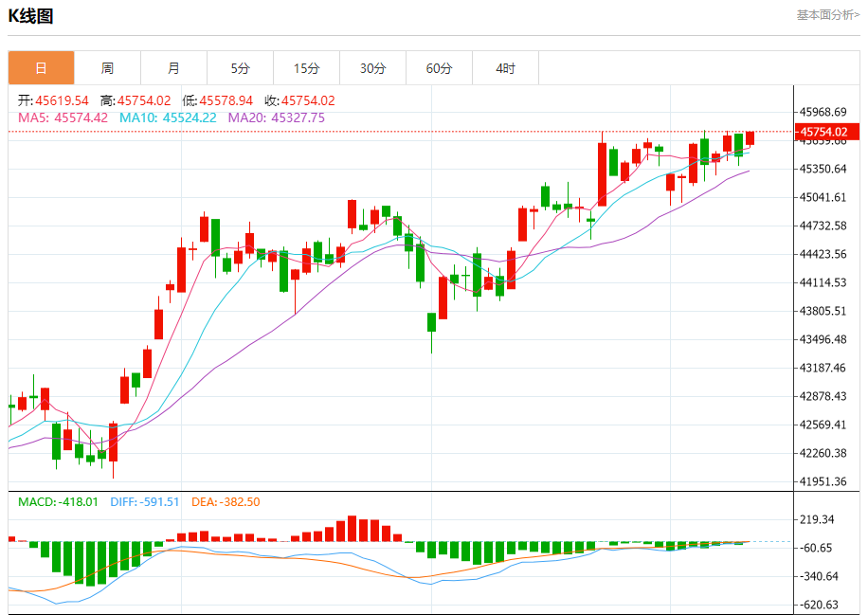Click the -340.64 MACD axis label

point(818,577)
